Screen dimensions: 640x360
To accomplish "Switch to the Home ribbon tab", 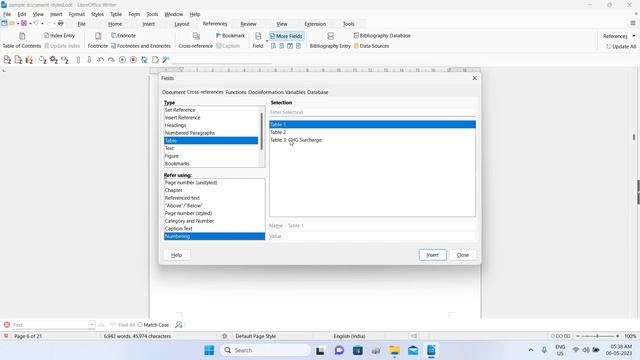I will tap(115, 24).
